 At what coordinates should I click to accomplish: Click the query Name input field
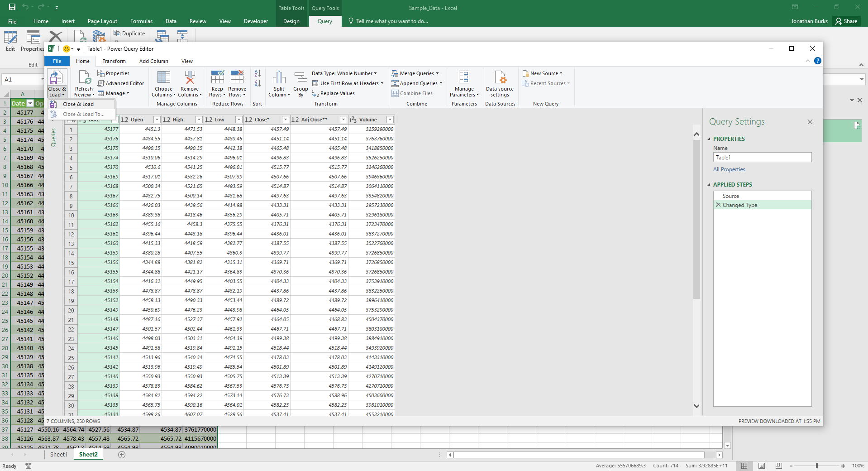762,157
